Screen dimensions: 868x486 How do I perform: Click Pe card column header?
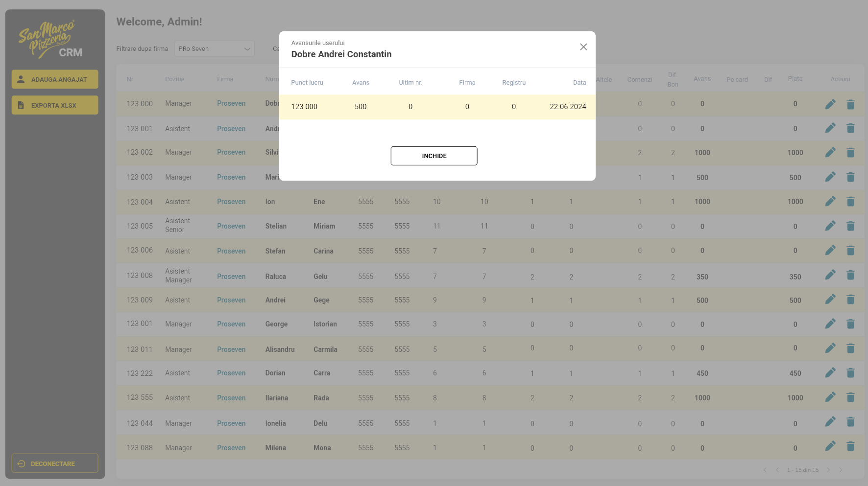tap(737, 79)
